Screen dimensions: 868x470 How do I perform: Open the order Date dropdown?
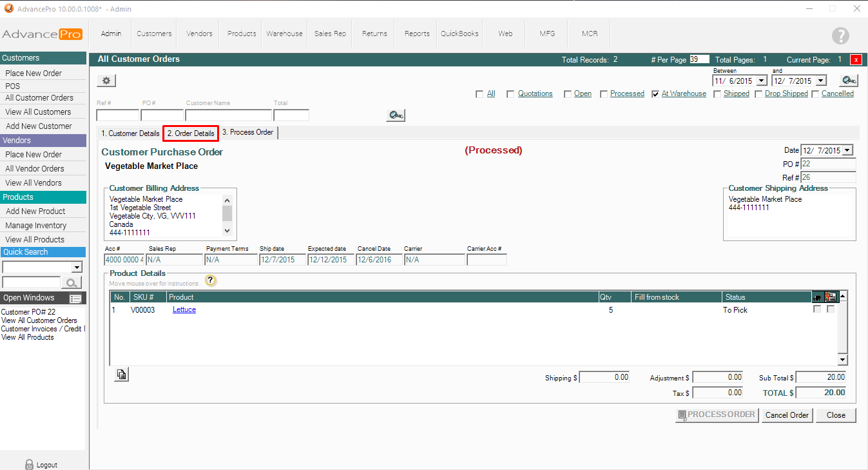(x=847, y=150)
